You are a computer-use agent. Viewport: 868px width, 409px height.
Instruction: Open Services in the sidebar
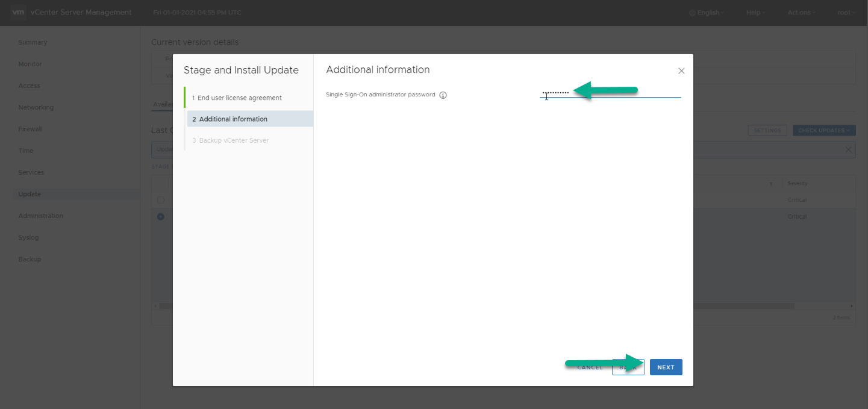[31, 172]
